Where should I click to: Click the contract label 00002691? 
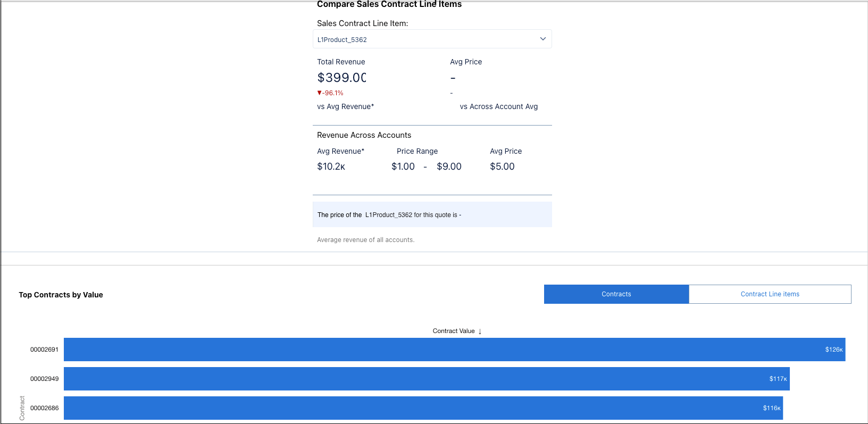tap(44, 350)
